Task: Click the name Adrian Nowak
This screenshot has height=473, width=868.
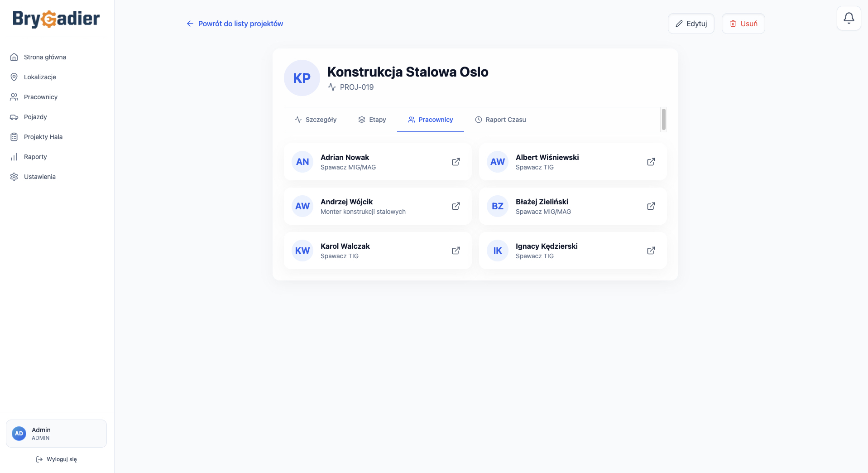Action: 345,157
